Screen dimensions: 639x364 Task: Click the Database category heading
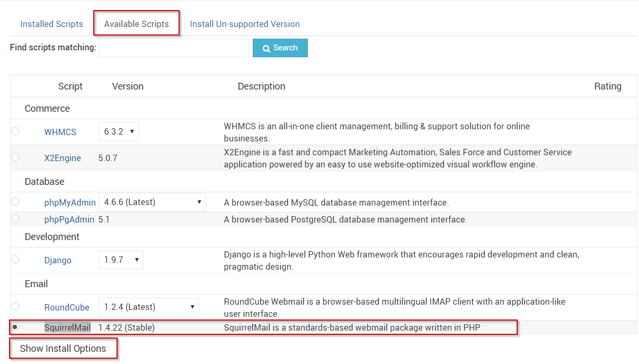(x=45, y=182)
